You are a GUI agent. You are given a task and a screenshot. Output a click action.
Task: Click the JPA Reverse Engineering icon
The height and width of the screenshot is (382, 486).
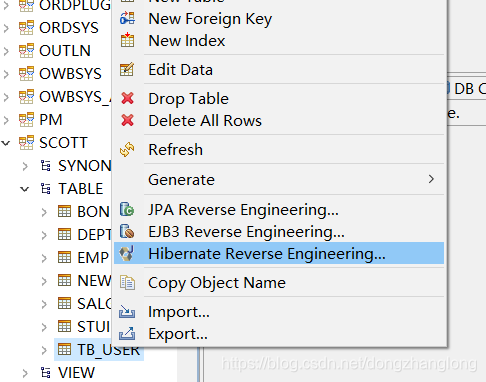pos(127,210)
